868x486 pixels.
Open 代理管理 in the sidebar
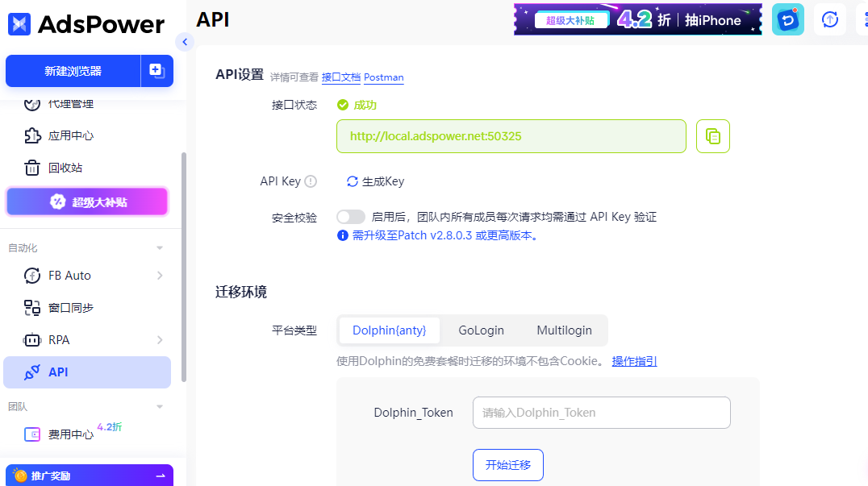click(70, 104)
